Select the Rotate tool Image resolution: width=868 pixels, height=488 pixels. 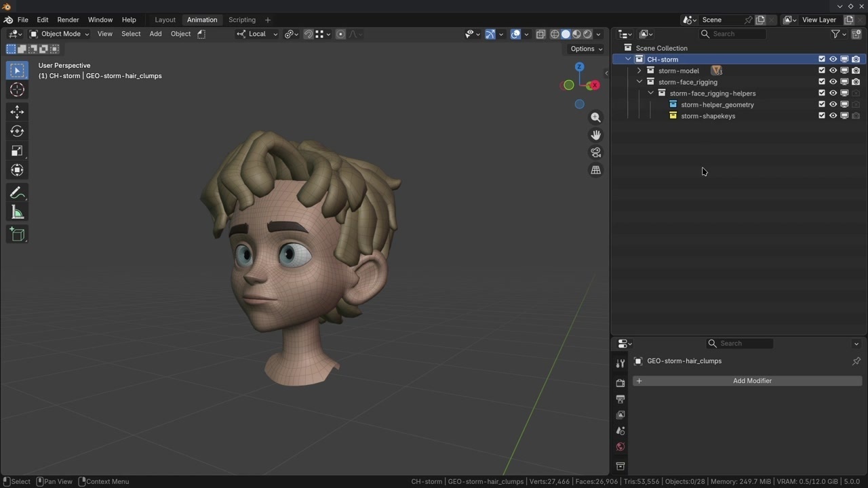pos(17,131)
